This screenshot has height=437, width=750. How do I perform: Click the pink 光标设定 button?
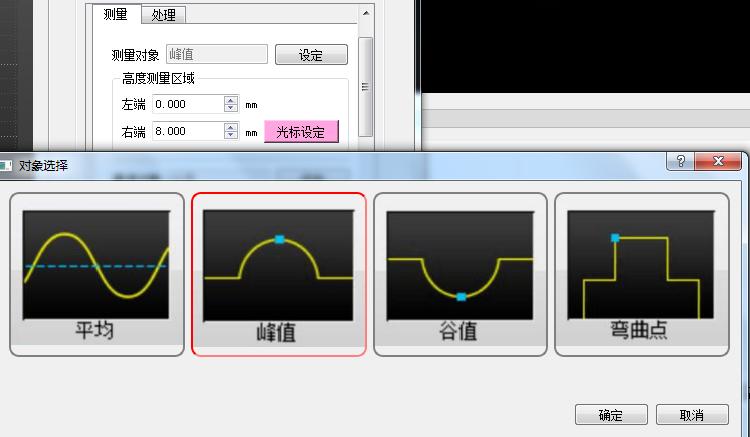click(x=301, y=132)
